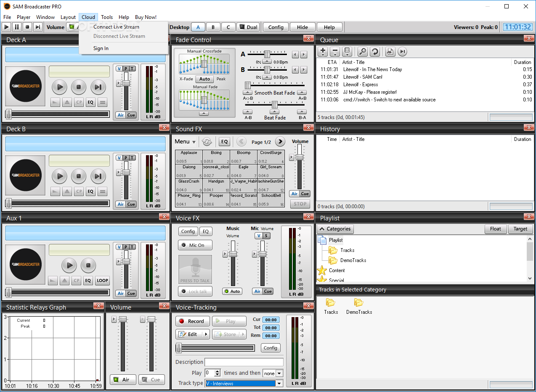
Task: Collapse the Categories expander in Playlist
Action: [335, 229]
